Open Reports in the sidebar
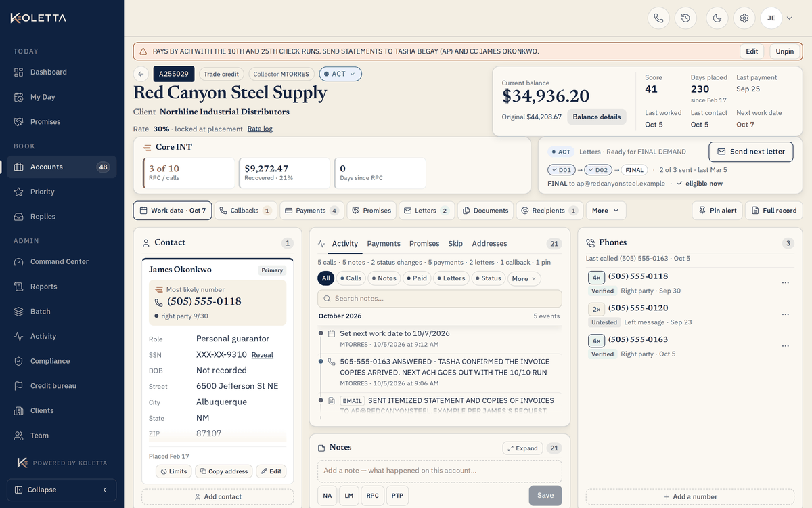The height and width of the screenshot is (508, 812). pos(62,287)
